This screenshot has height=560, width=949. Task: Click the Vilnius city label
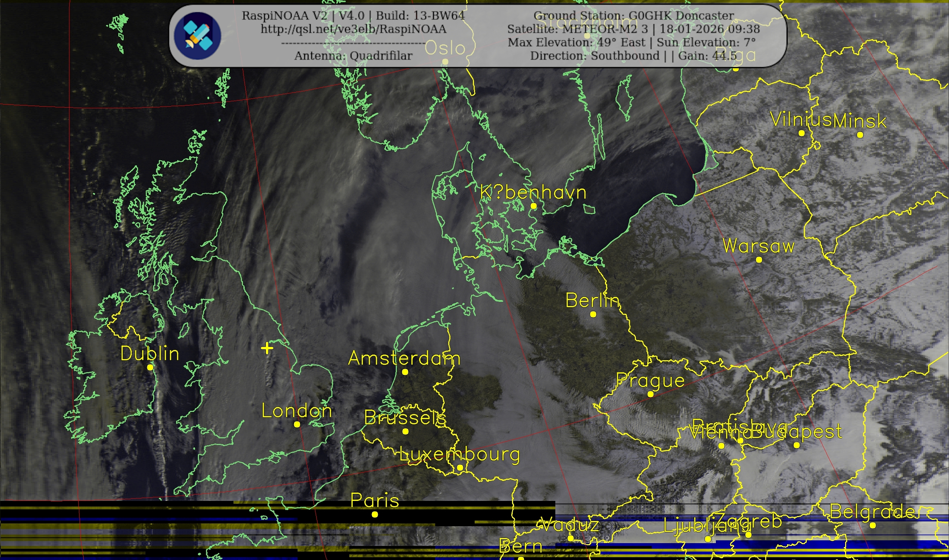pos(801,120)
